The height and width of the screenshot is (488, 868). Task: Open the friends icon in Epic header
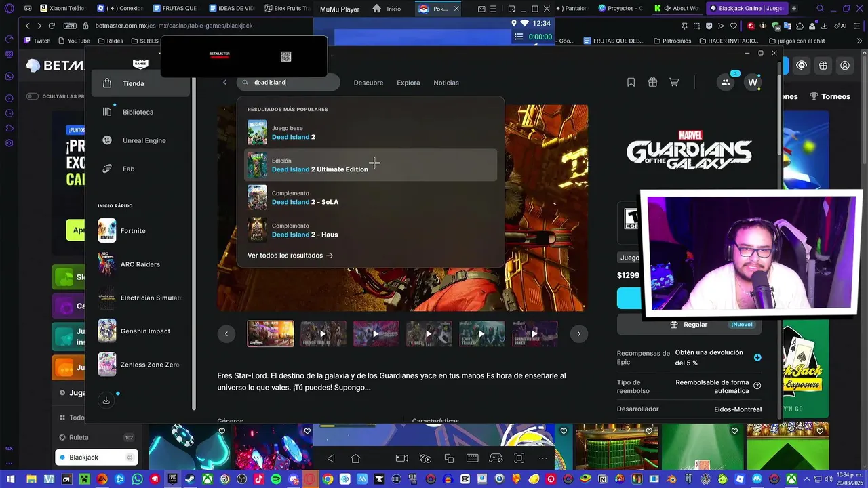click(726, 83)
